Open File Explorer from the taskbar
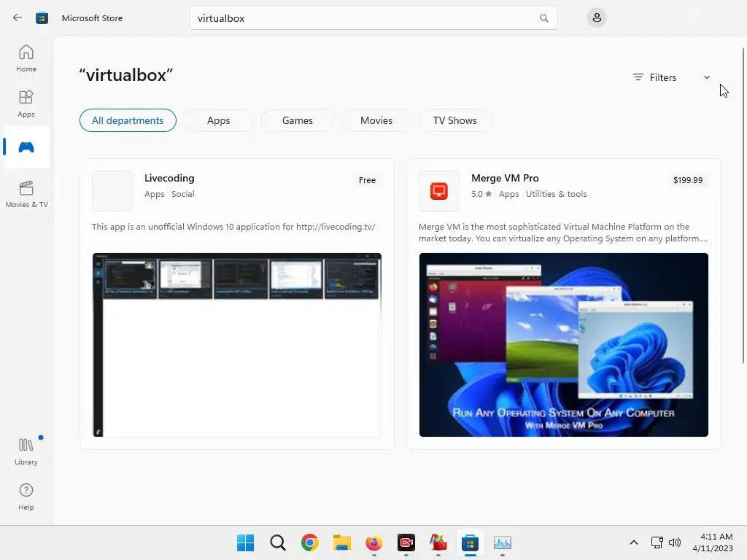The image size is (747, 560). [x=342, y=542]
